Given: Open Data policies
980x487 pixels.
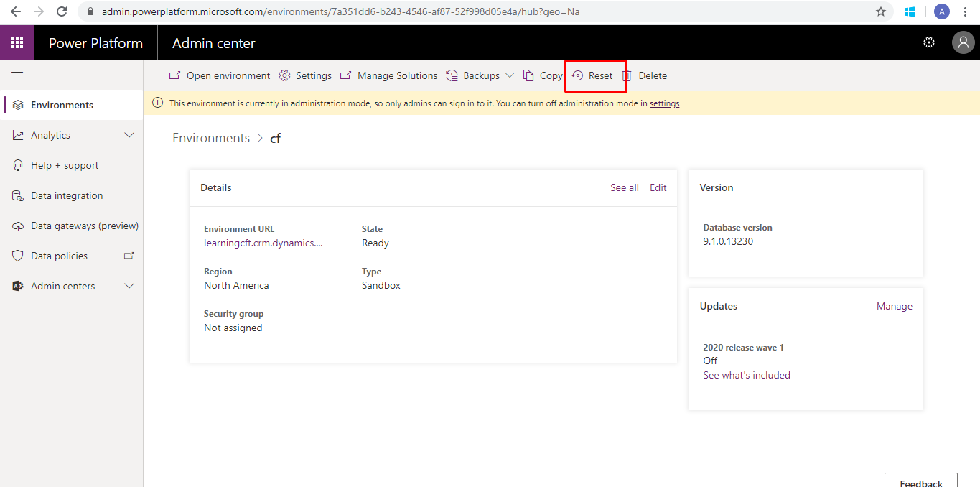Looking at the screenshot, I should tap(72, 256).
